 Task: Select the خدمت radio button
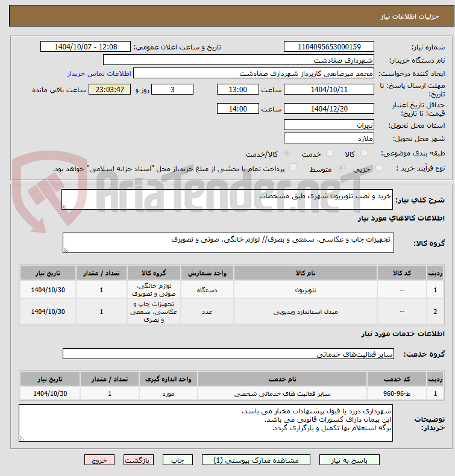[x=330, y=153]
